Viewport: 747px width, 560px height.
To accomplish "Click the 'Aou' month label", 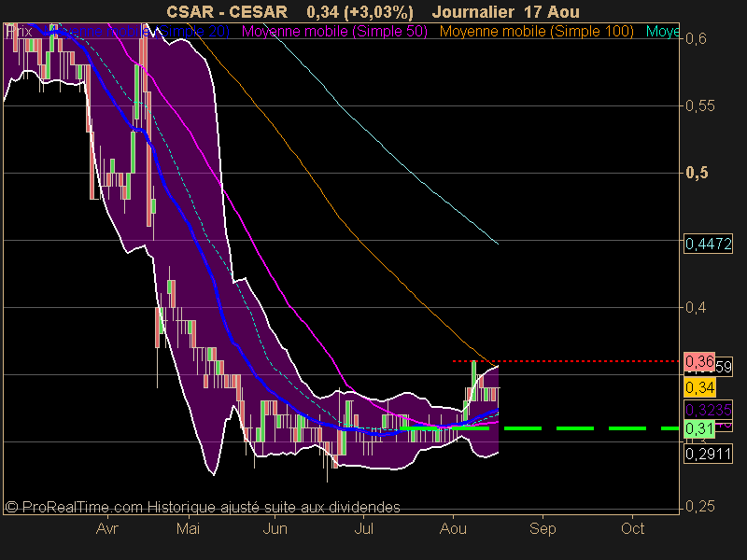I will pos(453,528).
